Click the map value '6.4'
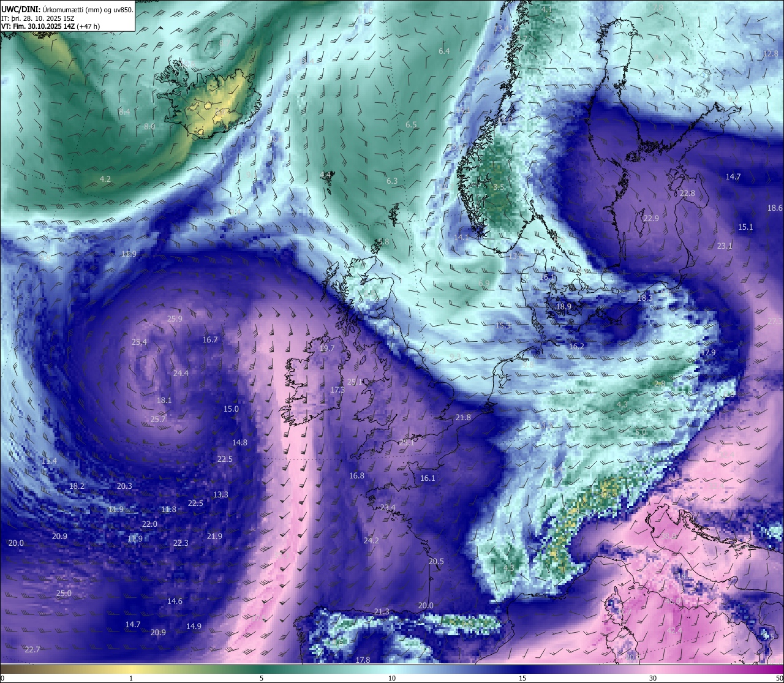784x683 pixels. coord(444,51)
